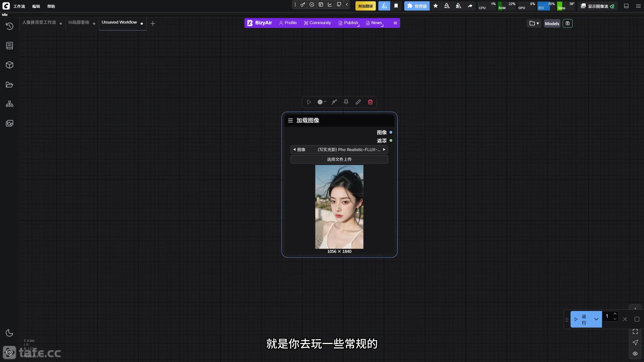Open the 加载图像 node menu icon
This screenshot has height=362, width=644.
pos(290,120)
